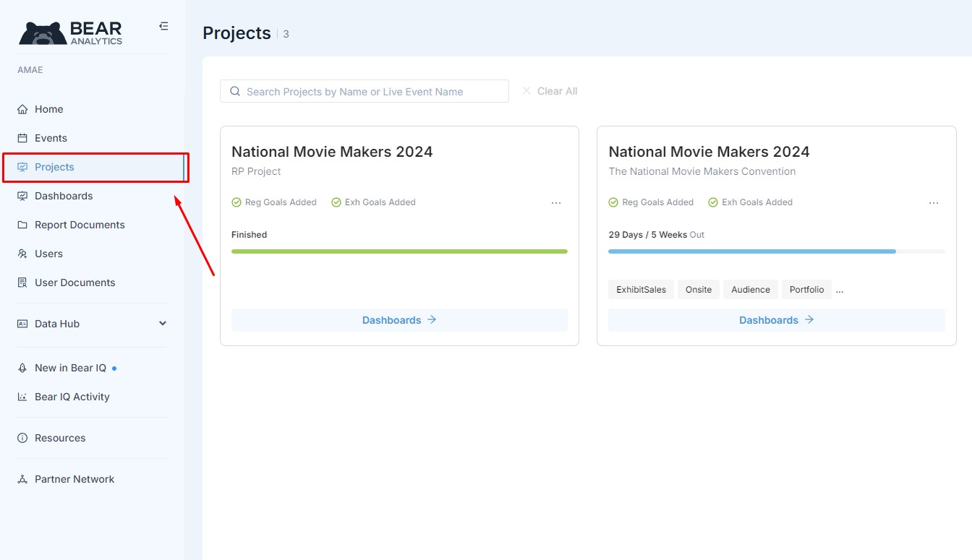The height and width of the screenshot is (560, 972).
Task: Click the Resources info icon
Action: [22, 438]
